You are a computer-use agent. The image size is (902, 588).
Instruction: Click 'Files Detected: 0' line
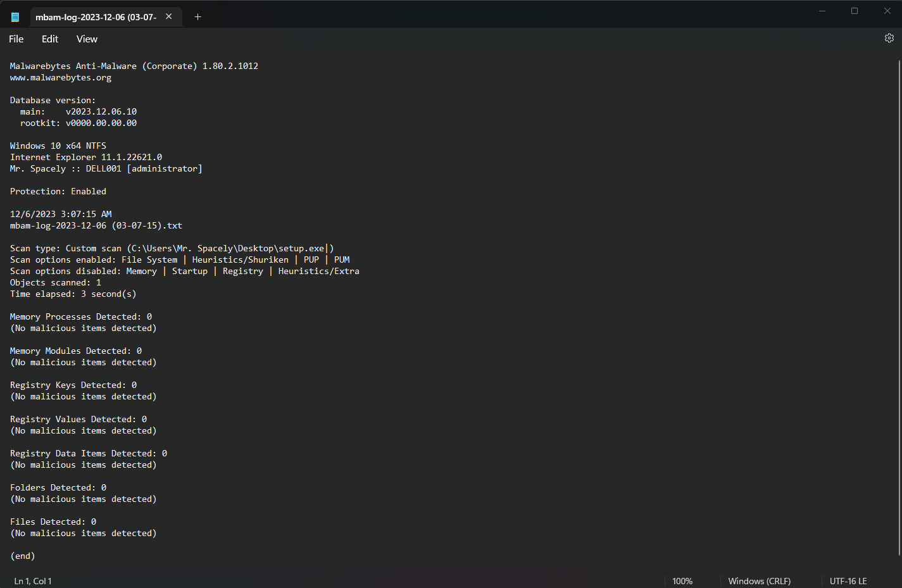(x=53, y=522)
